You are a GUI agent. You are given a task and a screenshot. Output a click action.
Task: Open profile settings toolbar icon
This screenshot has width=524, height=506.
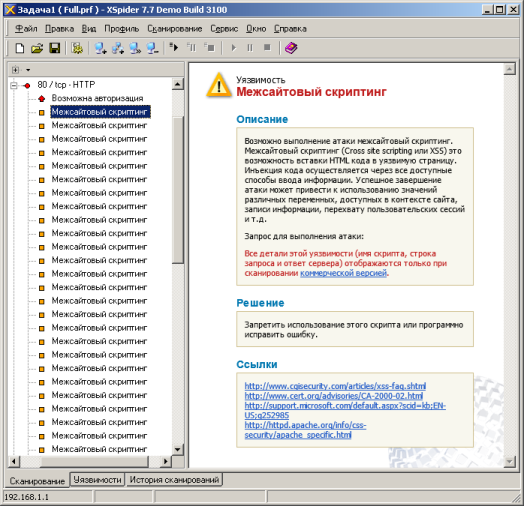[77, 48]
